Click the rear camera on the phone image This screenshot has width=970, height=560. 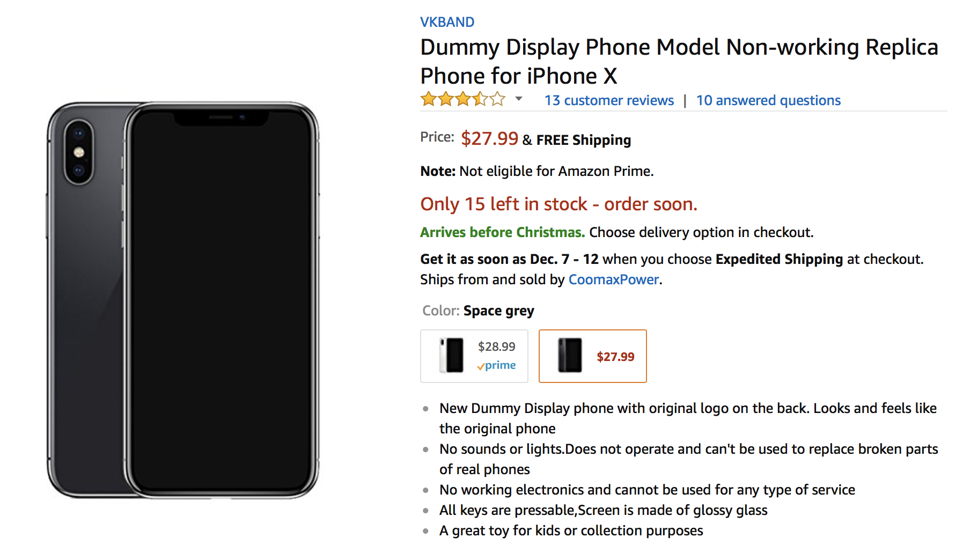coord(79,152)
